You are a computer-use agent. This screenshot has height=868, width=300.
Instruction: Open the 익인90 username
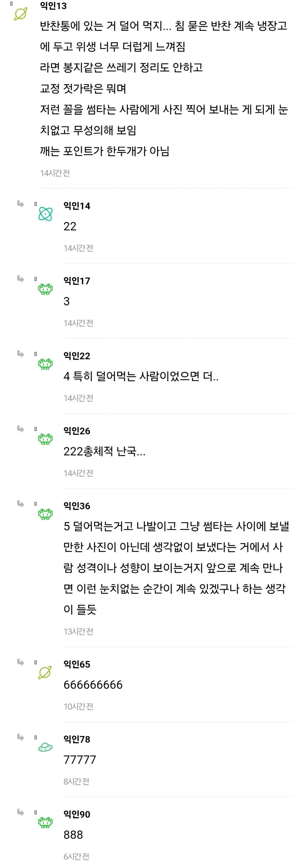77,814
